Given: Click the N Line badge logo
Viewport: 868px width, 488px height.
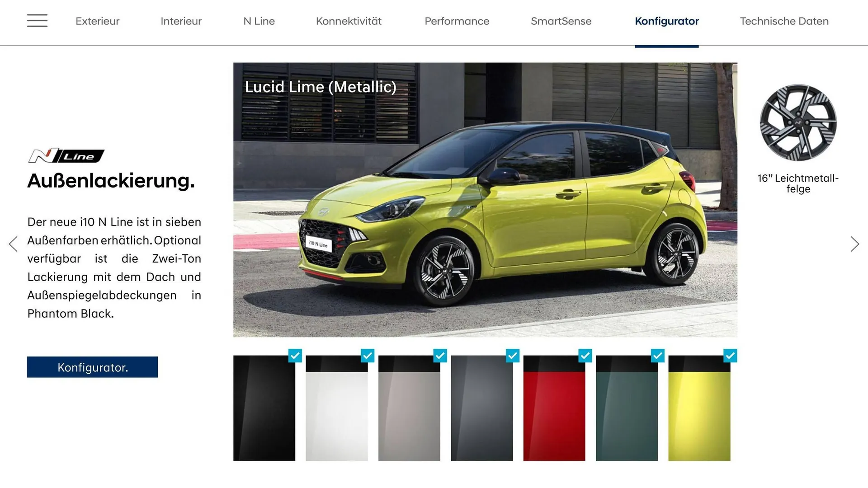Looking at the screenshot, I should click(66, 155).
